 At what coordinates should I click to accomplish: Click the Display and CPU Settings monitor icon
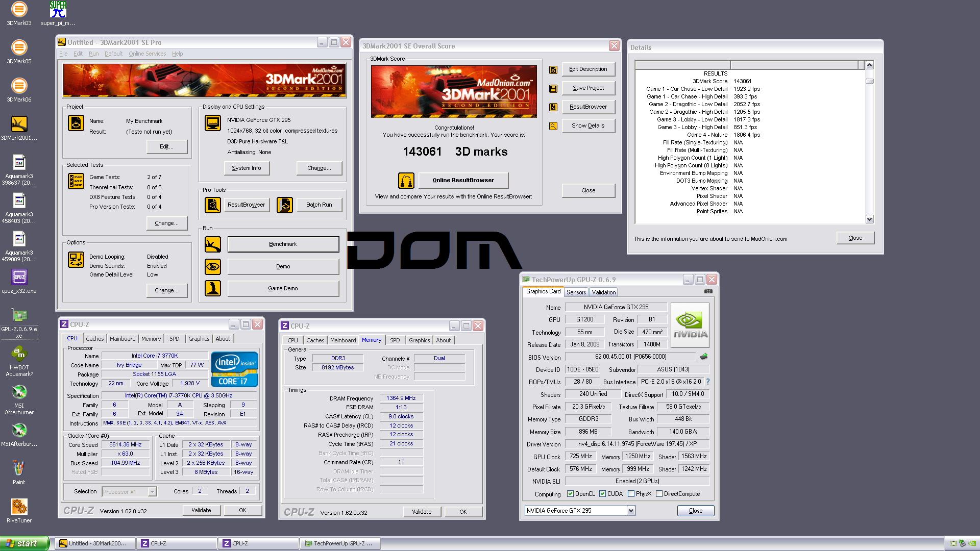[x=213, y=123]
